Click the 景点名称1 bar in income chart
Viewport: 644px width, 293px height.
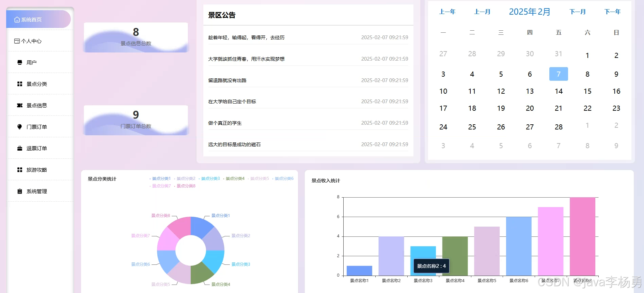359,271
